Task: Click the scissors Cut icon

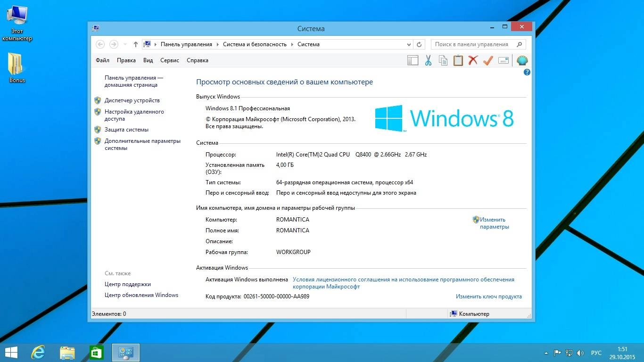Action: [428, 60]
